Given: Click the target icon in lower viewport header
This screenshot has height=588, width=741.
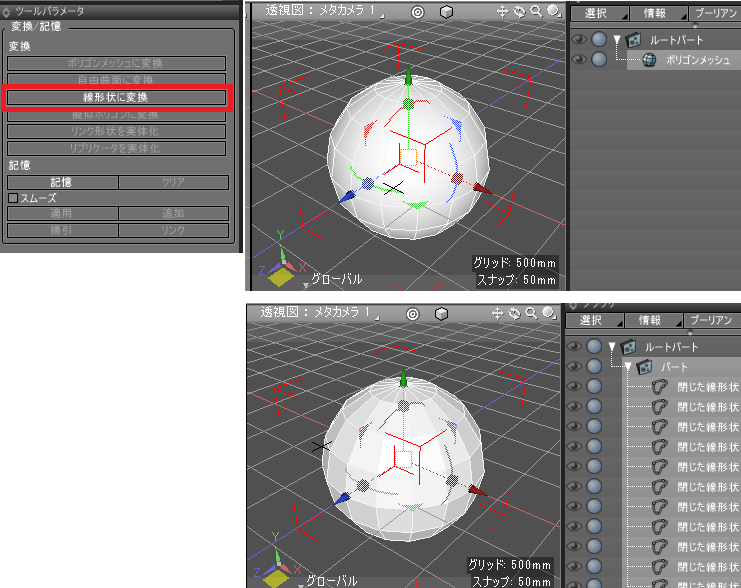Looking at the screenshot, I should pyautogui.click(x=413, y=314).
